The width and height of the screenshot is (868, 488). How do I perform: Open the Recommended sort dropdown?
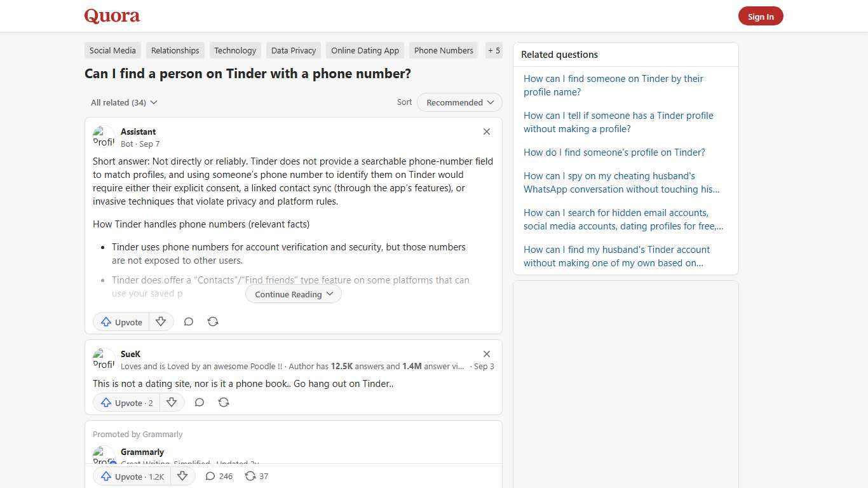pos(459,102)
